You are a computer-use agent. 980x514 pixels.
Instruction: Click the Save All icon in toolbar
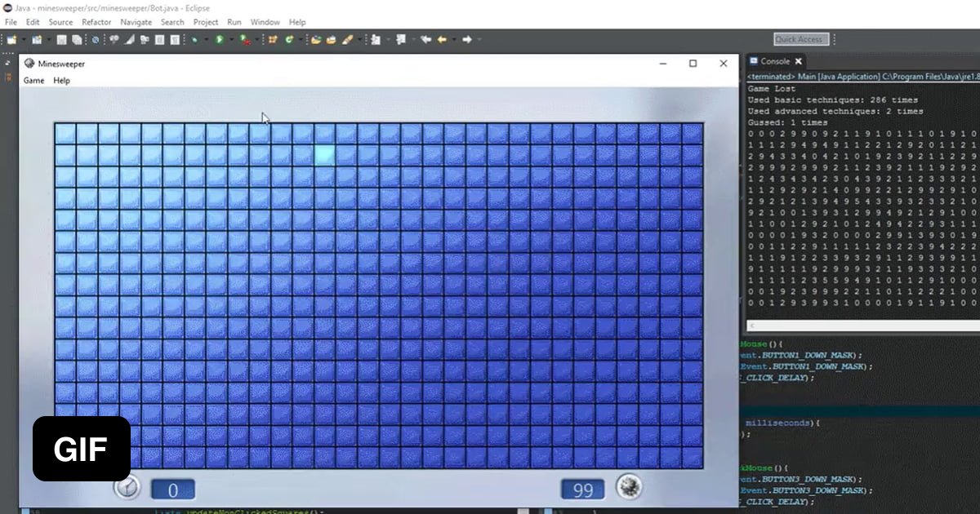(x=76, y=39)
